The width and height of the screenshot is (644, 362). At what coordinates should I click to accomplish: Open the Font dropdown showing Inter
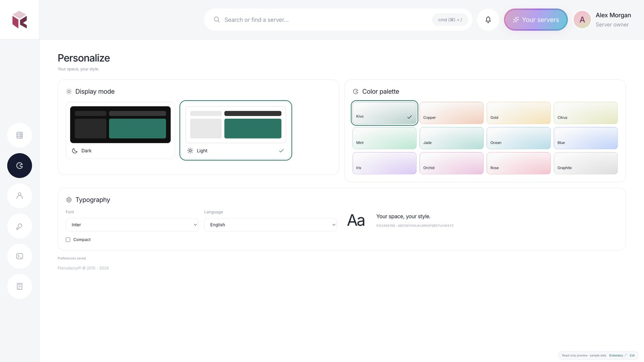pos(132,225)
